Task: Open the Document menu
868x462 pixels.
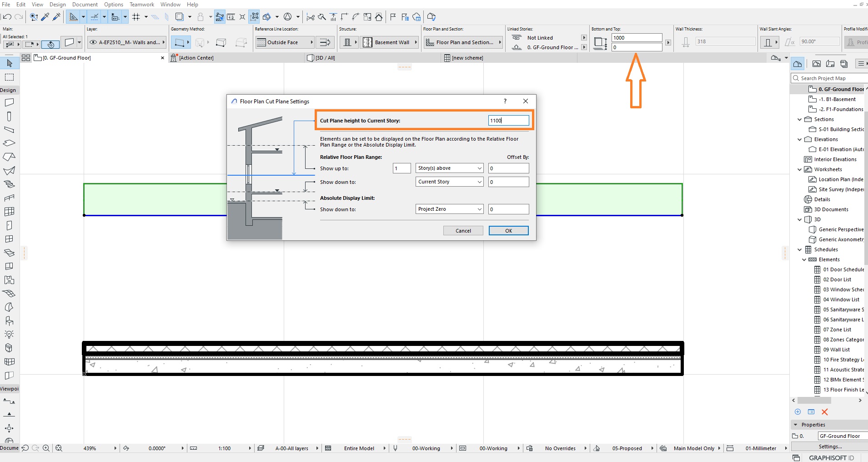Action: click(85, 5)
